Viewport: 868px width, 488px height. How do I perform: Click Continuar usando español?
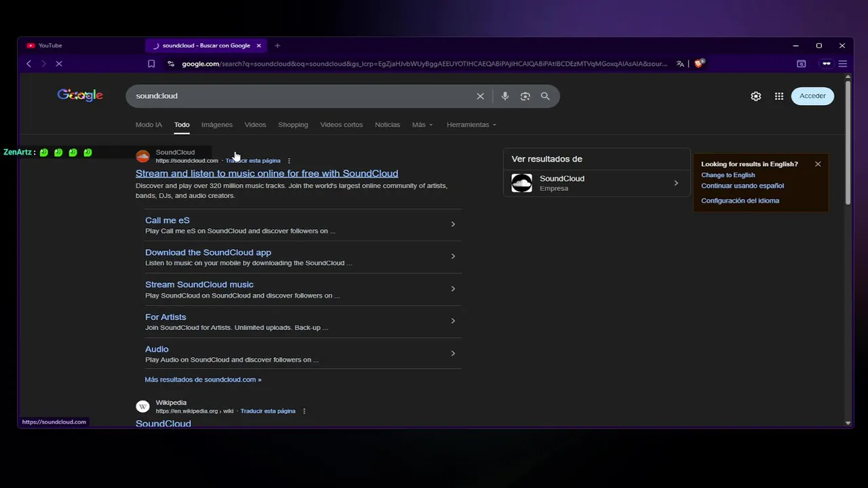[743, 186]
